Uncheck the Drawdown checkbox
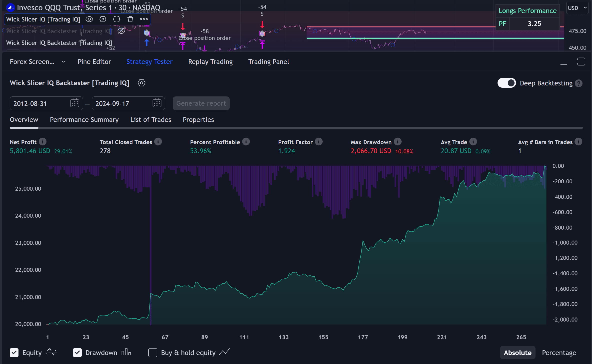Viewport: 592px width, 364px height. (77, 353)
